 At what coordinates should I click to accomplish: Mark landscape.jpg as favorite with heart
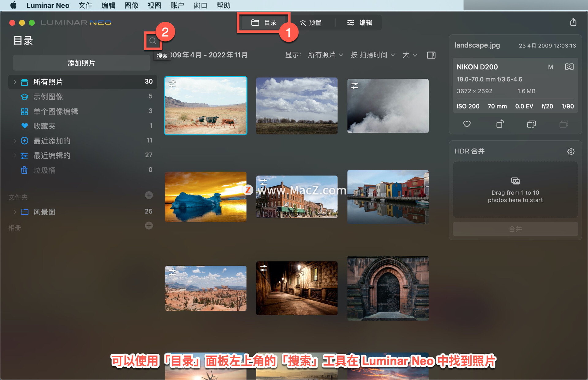point(467,124)
